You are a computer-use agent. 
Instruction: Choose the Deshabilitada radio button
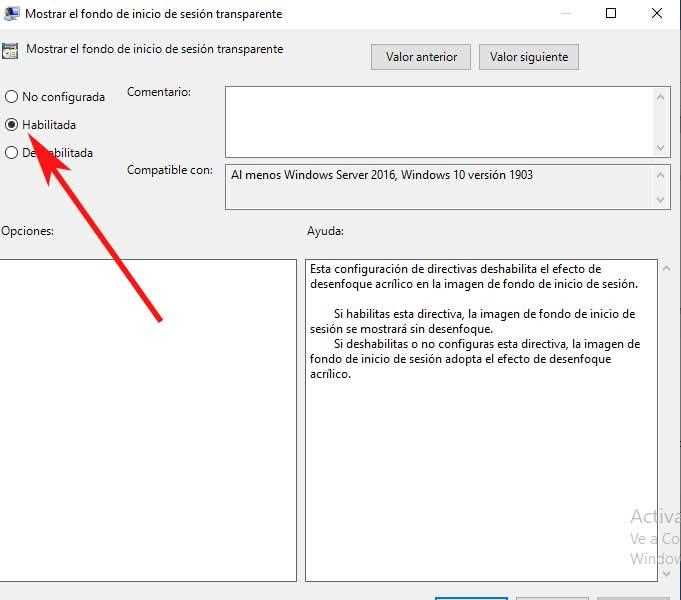click(11, 152)
